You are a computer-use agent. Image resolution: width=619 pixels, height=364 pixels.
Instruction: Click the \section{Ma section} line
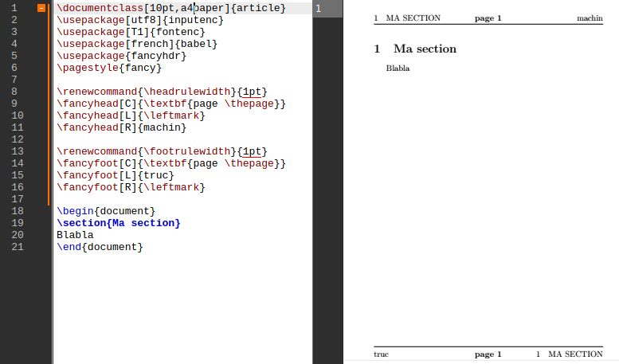tap(119, 223)
